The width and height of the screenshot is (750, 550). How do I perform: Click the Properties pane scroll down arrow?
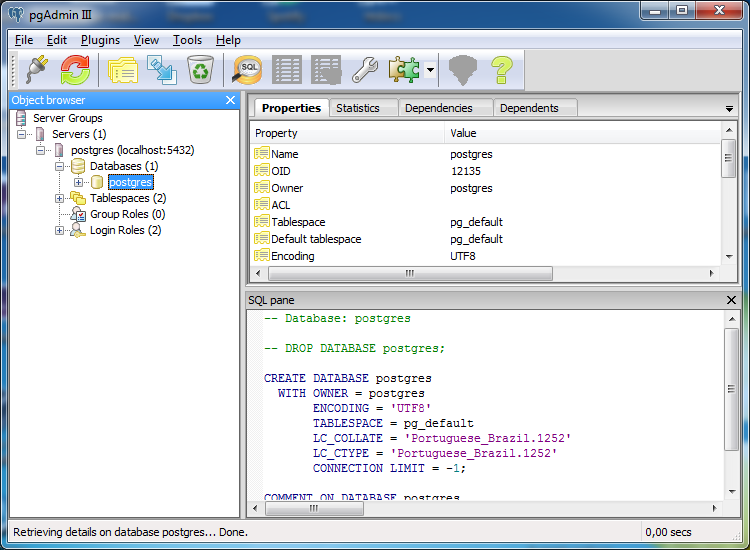click(x=729, y=257)
